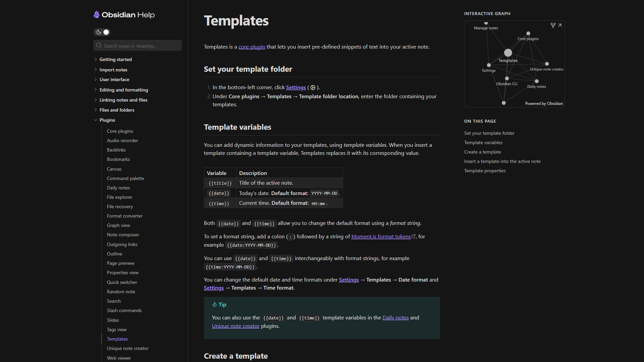Open Daily notes link in Tip
This screenshot has height=362, width=644.
pyautogui.click(x=395, y=318)
